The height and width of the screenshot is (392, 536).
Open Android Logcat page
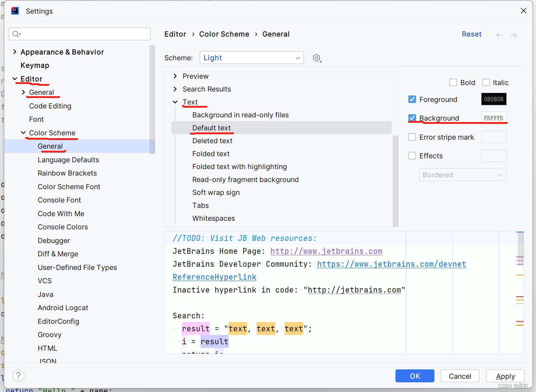coord(63,308)
